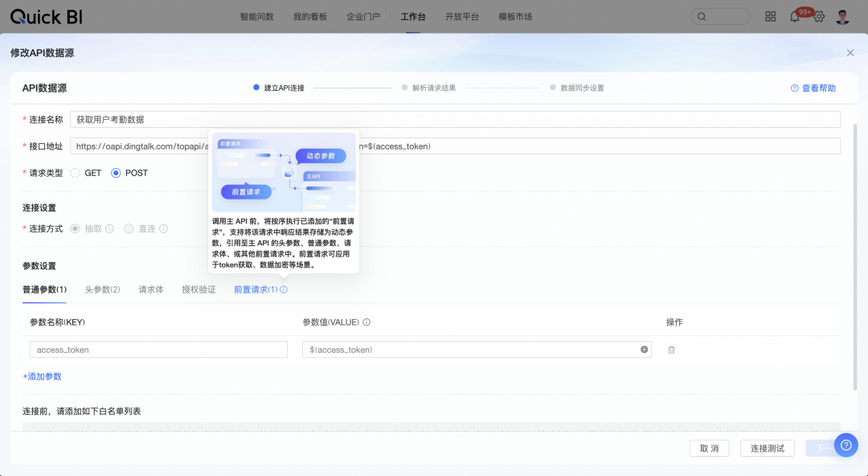Click the floating blue help bubble
The width and height of the screenshot is (868, 476).
coord(845,445)
